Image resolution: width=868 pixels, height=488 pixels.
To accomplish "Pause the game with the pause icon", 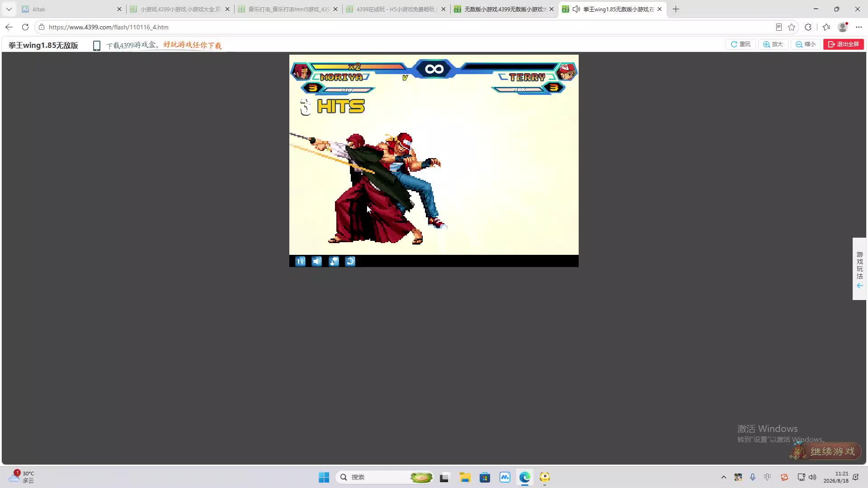I will pos(300,261).
